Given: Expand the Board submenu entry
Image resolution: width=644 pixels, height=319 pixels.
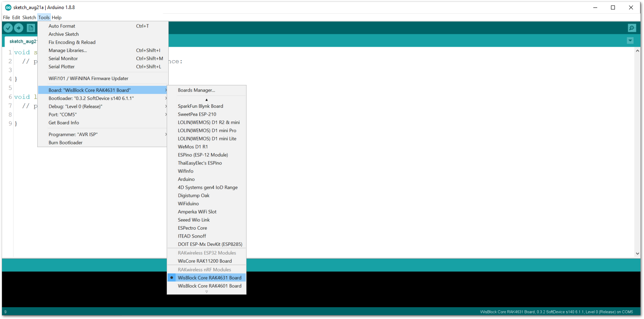Looking at the screenshot, I should pos(103,90).
